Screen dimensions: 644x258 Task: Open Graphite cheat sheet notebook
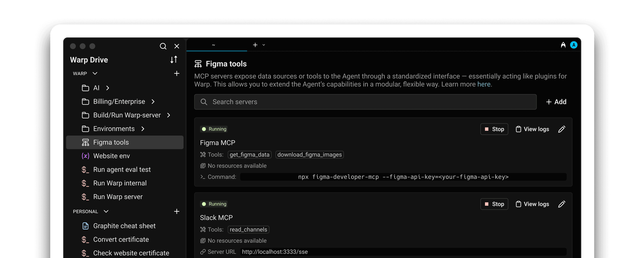[x=125, y=226]
